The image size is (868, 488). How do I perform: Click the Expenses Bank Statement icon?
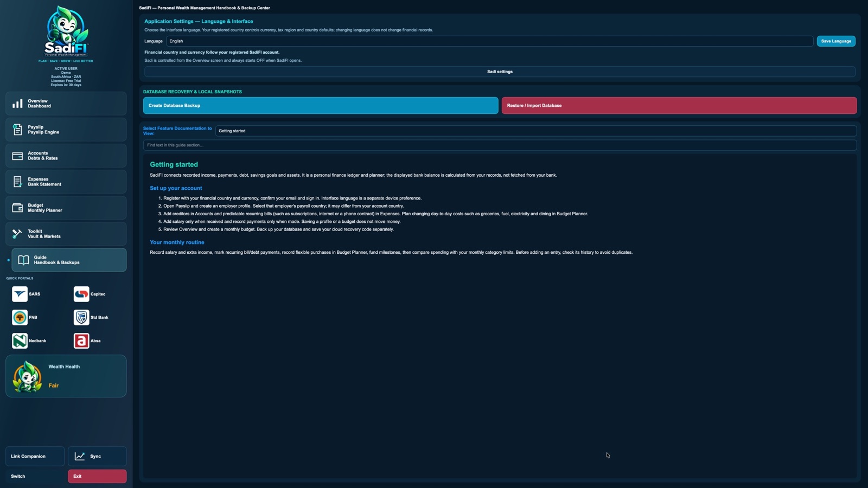point(17,182)
